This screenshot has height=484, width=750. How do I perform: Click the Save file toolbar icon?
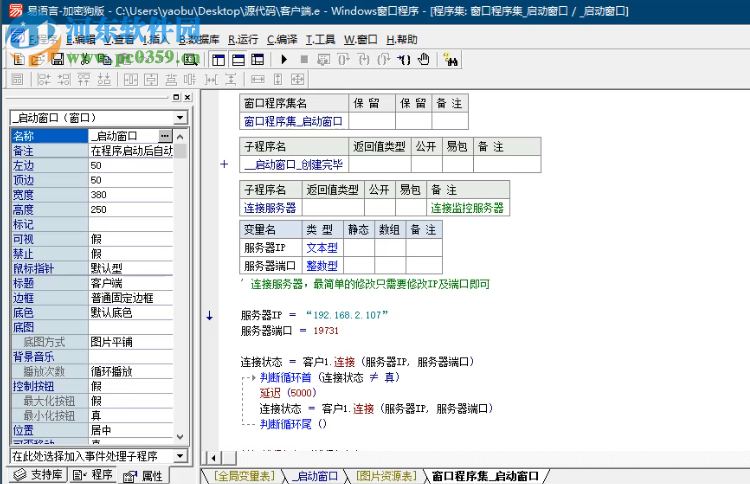[58, 60]
